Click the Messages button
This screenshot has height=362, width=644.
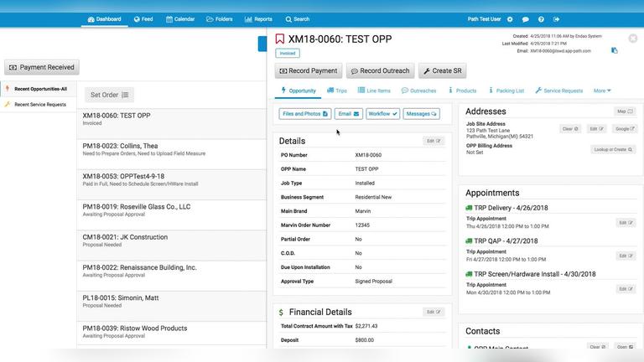(422, 114)
